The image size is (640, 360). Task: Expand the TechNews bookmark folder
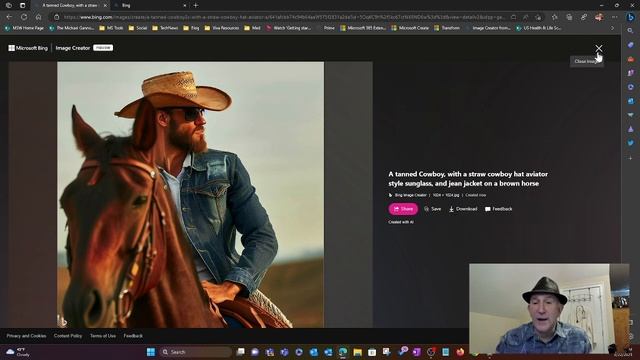[x=164, y=28]
